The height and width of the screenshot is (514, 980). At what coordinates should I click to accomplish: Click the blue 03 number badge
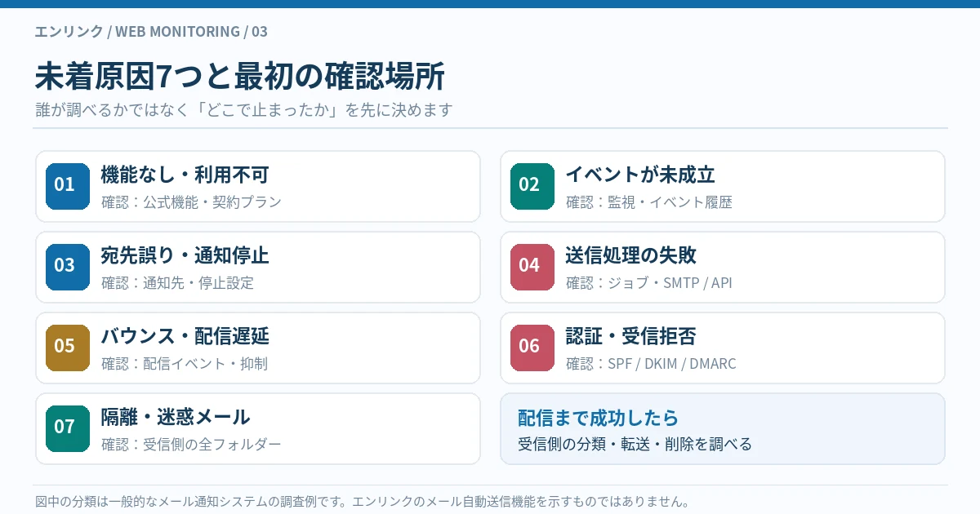(x=68, y=267)
